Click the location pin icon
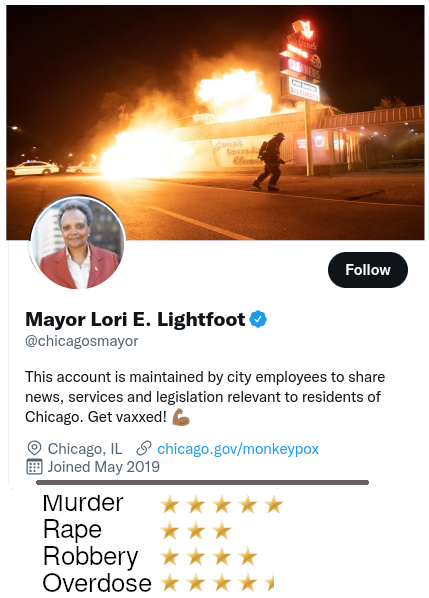 point(34,448)
